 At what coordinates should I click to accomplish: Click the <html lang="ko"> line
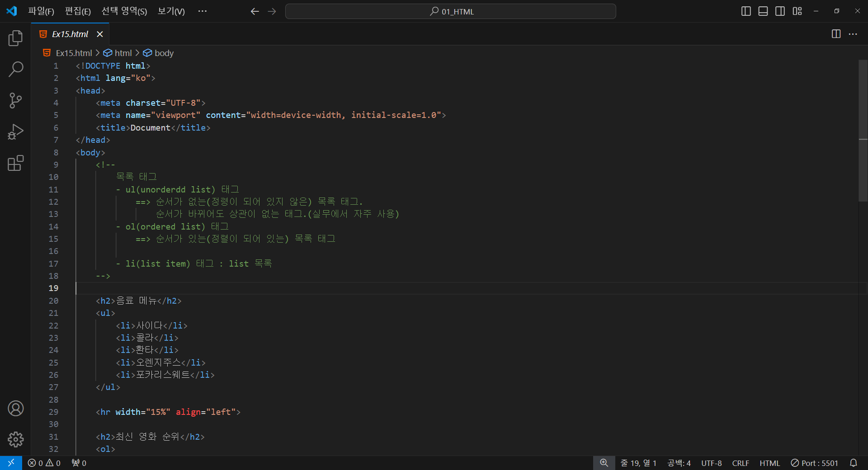pos(115,78)
